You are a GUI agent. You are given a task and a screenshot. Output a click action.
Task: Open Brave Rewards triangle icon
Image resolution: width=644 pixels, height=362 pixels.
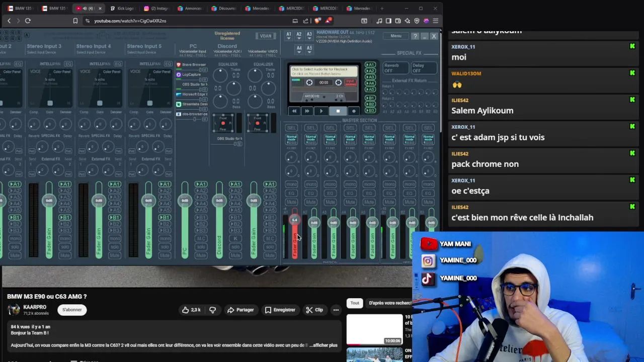(328, 21)
